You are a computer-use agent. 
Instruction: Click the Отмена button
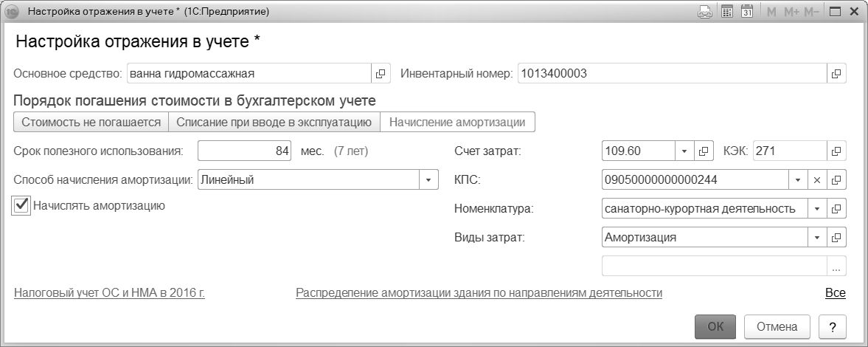[x=777, y=326]
